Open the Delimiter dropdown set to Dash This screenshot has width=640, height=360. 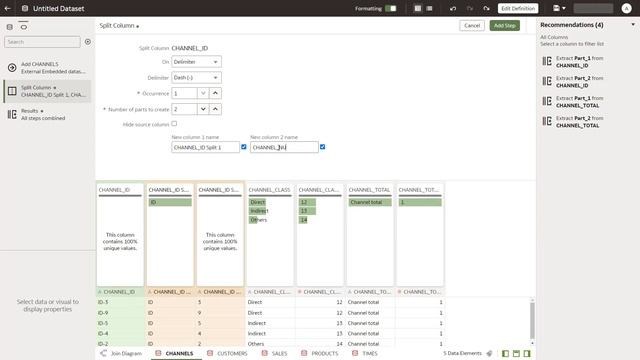coord(196,78)
